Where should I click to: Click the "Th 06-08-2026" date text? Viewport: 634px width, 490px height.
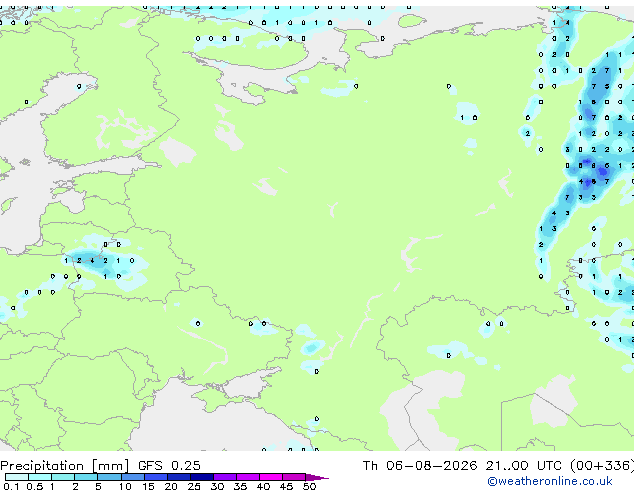(420, 465)
